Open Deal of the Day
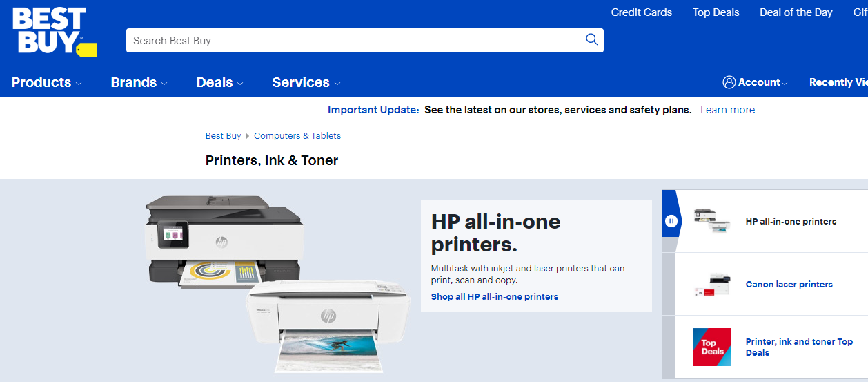The width and height of the screenshot is (868, 382). pos(796,12)
